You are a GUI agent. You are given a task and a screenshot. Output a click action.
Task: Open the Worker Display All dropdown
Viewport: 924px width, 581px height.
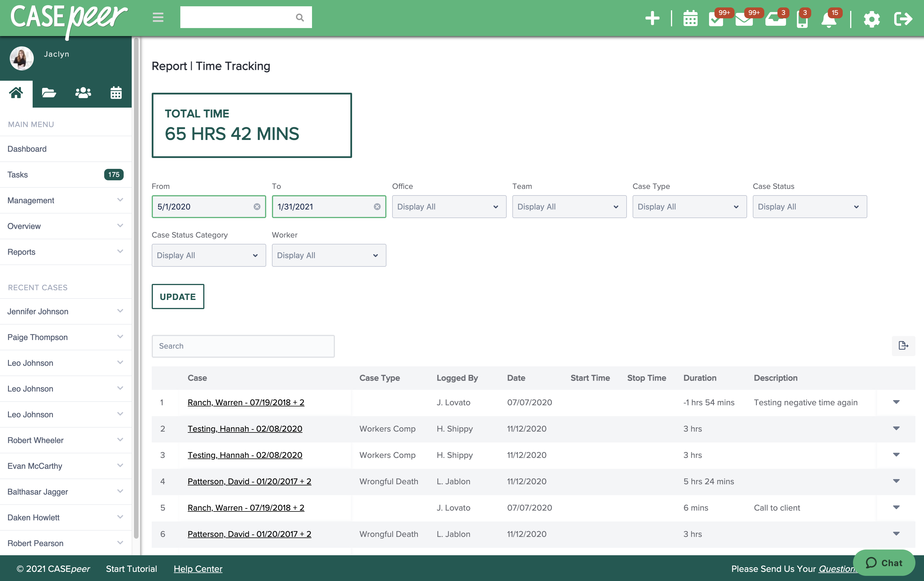328,255
